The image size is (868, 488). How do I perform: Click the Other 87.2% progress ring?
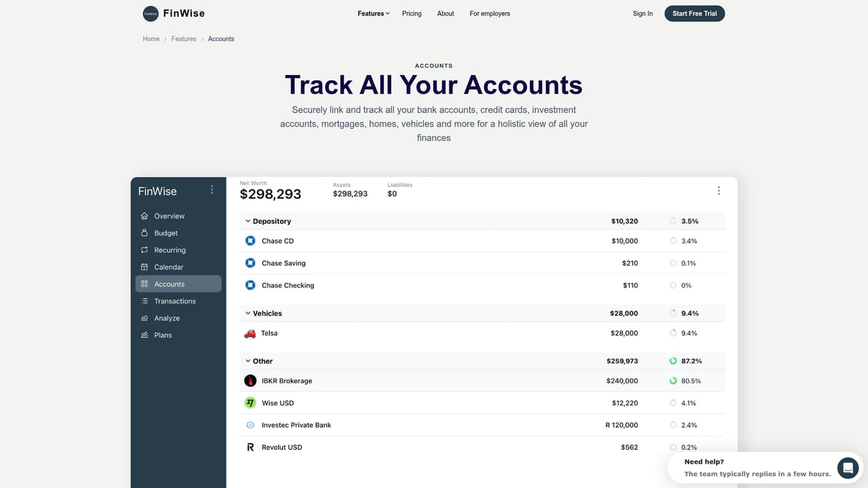(x=673, y=361)
